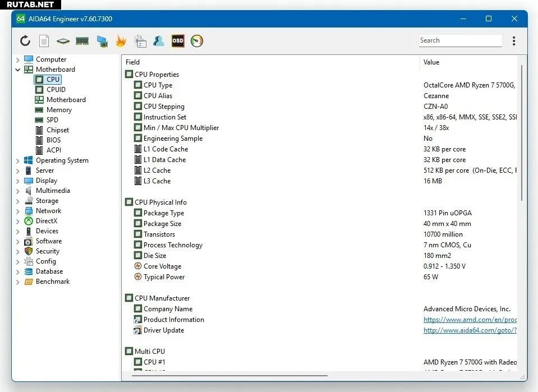Select CPUID in the sidebar tree

[x=56, y=90]
